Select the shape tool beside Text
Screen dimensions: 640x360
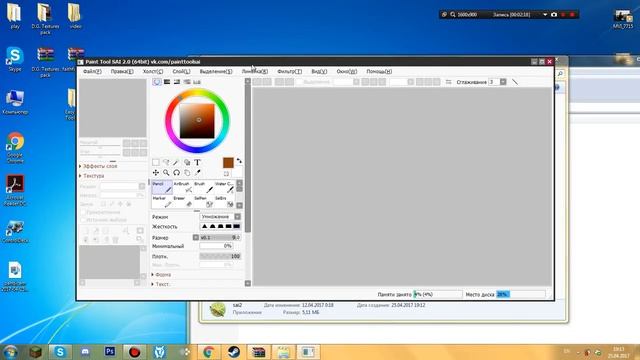click(x=187, y=162)
